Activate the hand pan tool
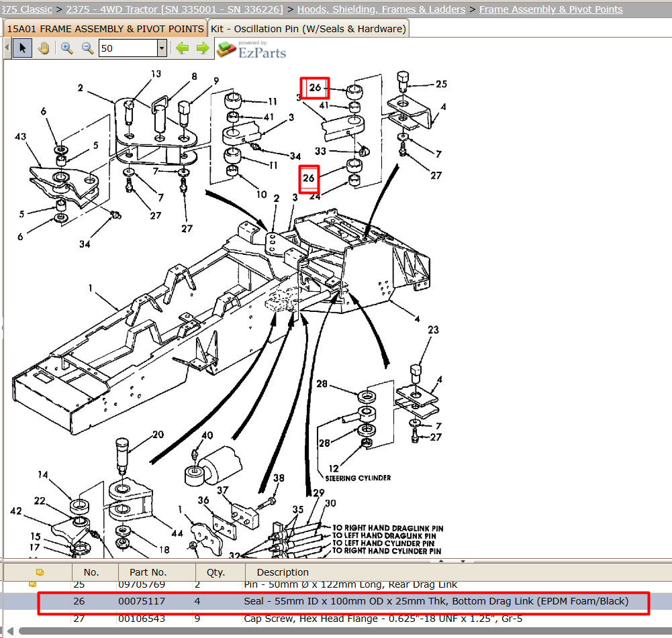Viewport: 672px width, 638px height. point(44,48)
